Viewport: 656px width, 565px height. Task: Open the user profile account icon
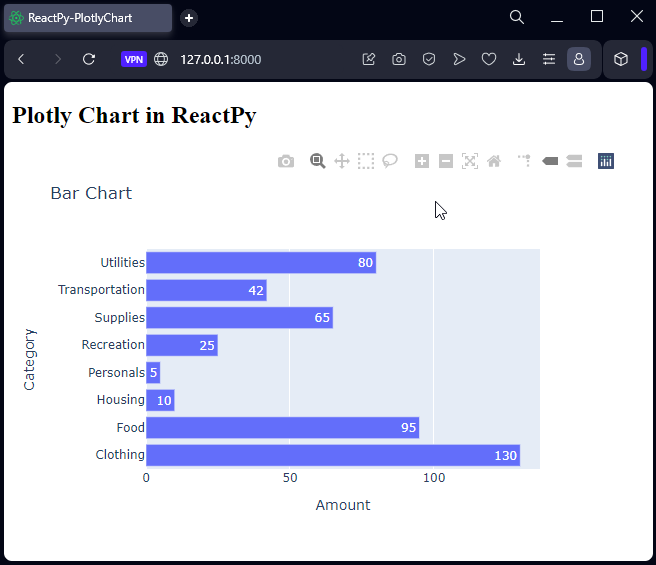(x=579, y=59)
